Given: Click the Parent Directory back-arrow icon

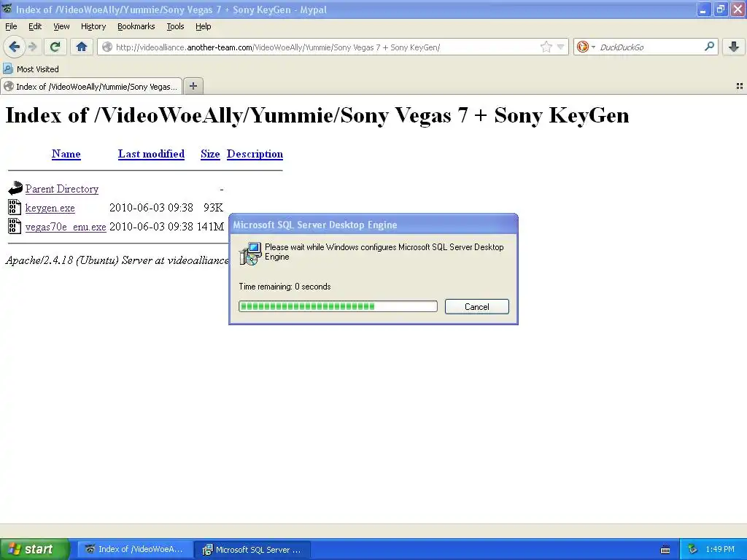Looking at the screenshot, I should pyautogui.click(x=15, y=188).
